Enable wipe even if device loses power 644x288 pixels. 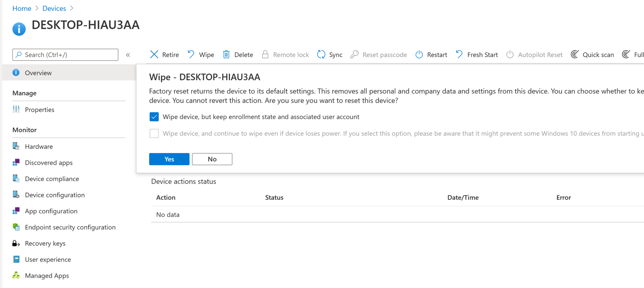[x=154, y=133]
